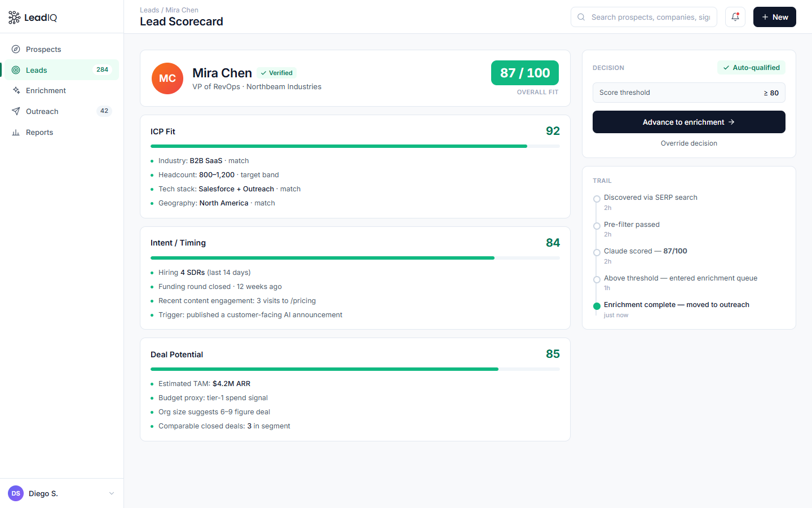Click 'Tech stack: Salesforce + Outreach' line
Screen dimensions: 812x508
[x=230, y=189]
